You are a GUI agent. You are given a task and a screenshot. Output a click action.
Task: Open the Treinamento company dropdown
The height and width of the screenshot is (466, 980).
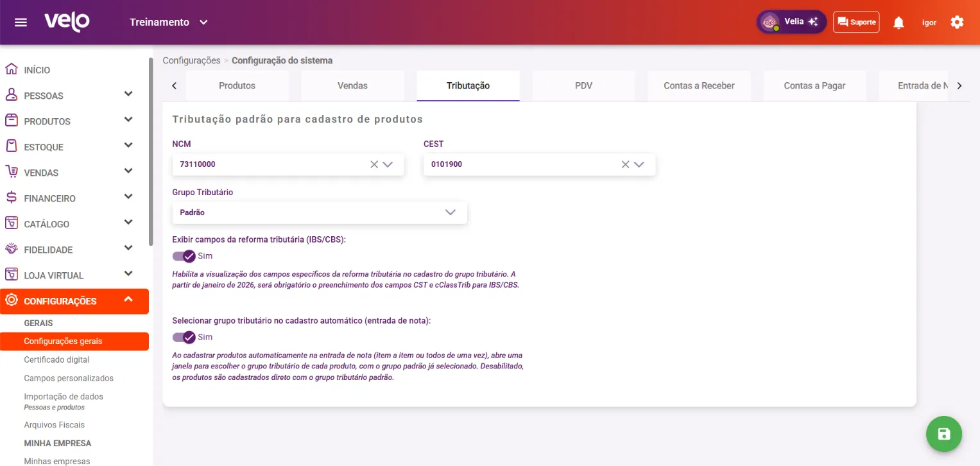pyautogui.click(x=169, y=22)
